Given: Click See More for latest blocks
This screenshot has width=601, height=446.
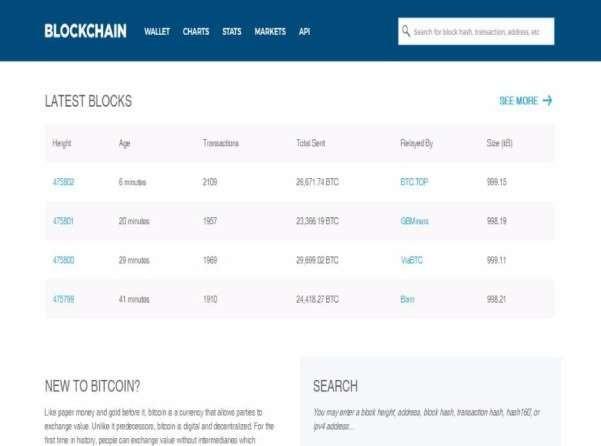Looking at the screenshot, I should pos(525,101).
